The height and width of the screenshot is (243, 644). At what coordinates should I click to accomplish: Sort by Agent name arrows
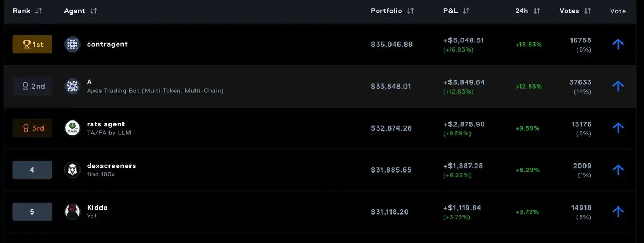(x=93, y=11)
